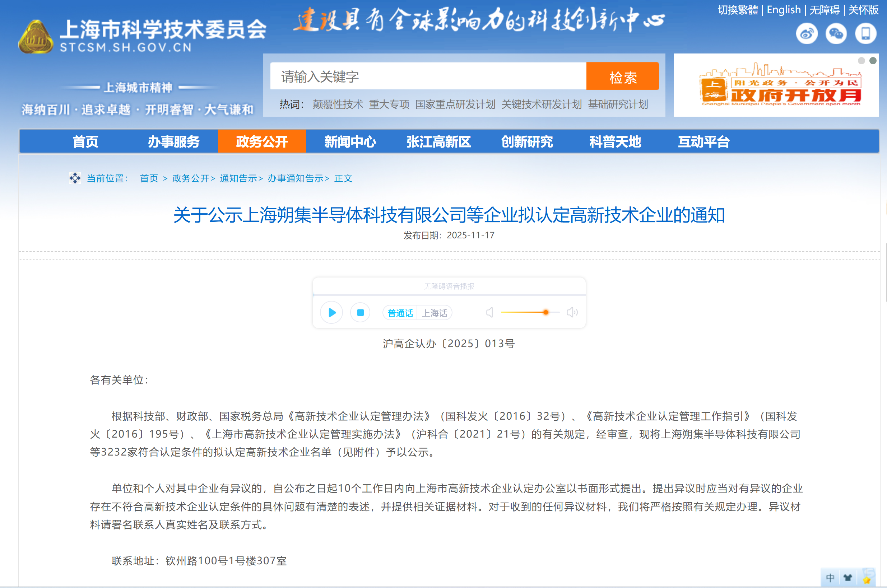Click the Shanghai committee emblem logo
This screenshot has width=887, height=588.
[36, 37]
